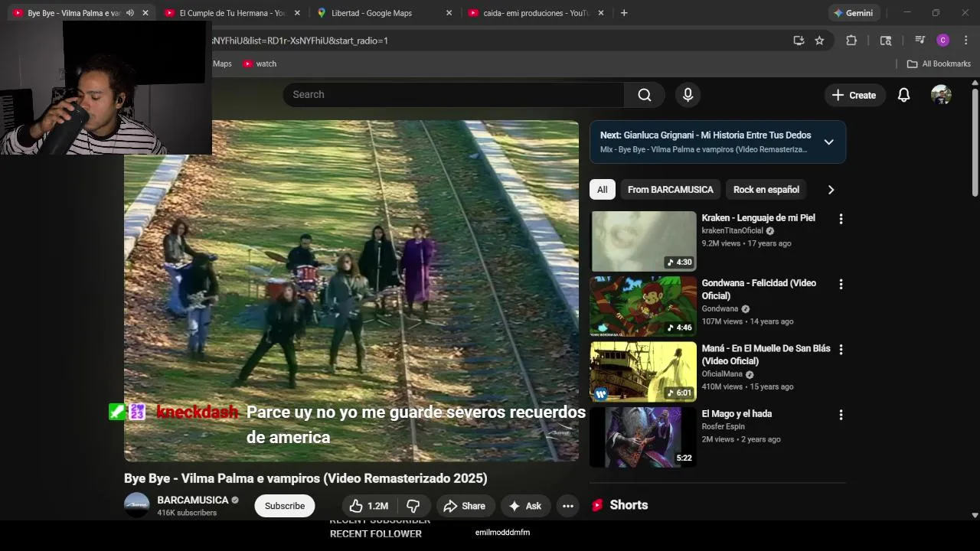Dislike the video with thumbs down

coord(413,506)
